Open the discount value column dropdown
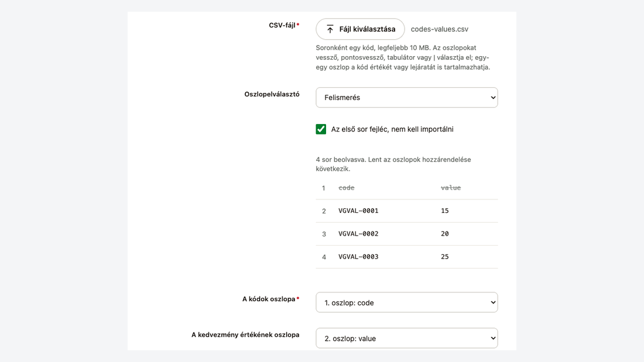The image size is (644, 362). point(407,338)
